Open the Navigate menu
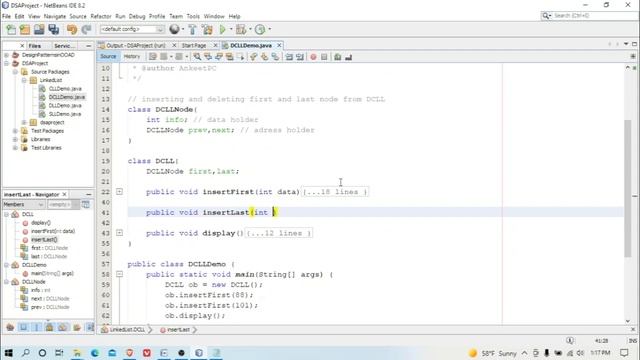This screenshot has height=360, width=640. (55, 16)
